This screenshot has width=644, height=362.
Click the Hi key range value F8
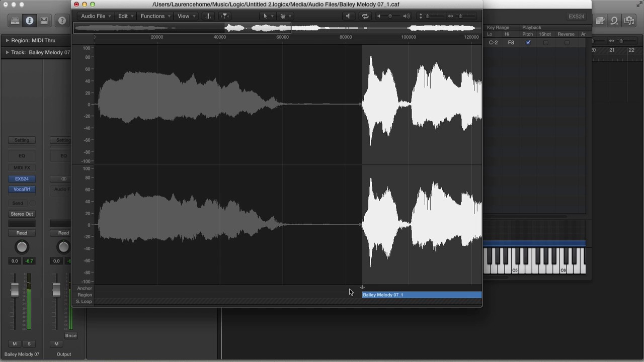point(511,42)
